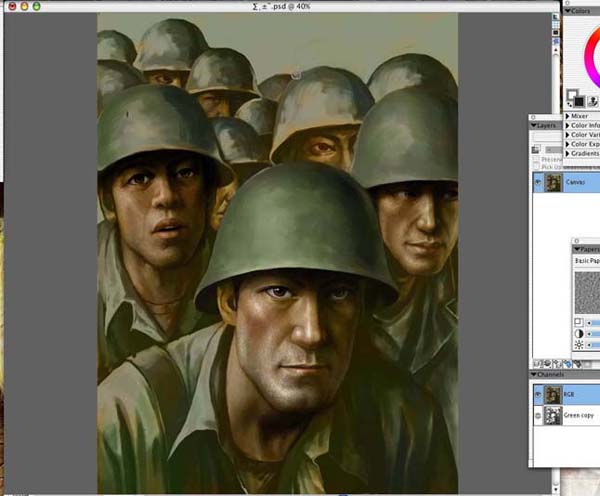Click the paper texture preview
600x496 pixels.
[x=587, y=292]
